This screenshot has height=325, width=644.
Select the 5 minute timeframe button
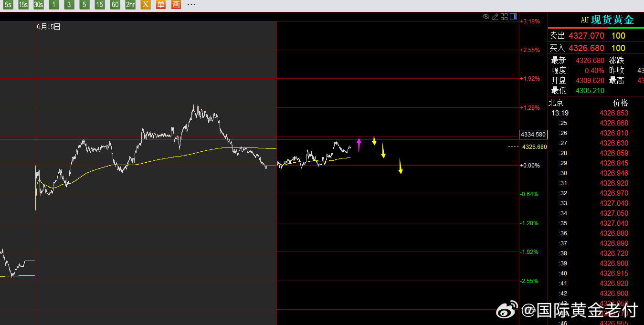point(84,5)
